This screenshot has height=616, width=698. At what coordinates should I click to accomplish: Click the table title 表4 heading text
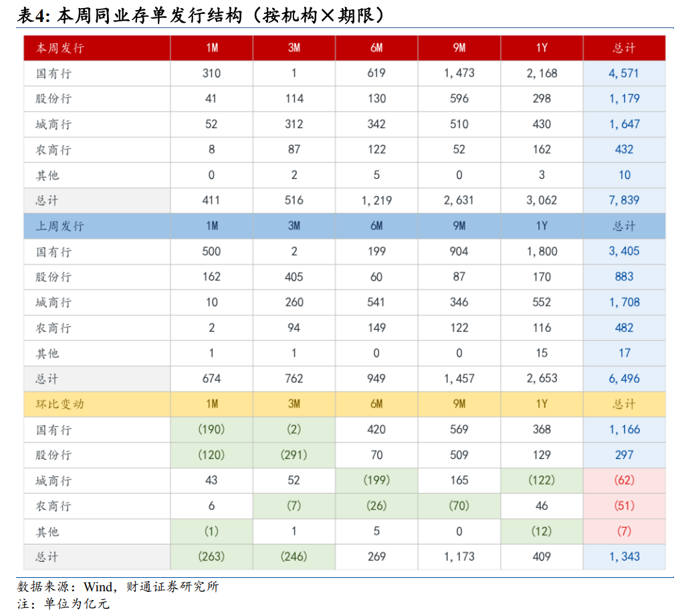click(x=201, y=15)
